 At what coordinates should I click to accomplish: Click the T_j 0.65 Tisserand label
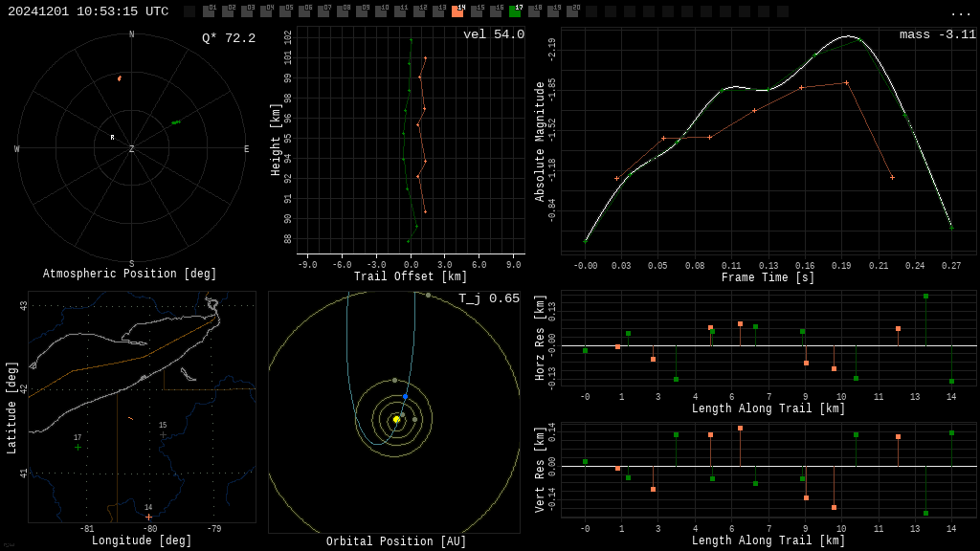(x=489, y=298)
